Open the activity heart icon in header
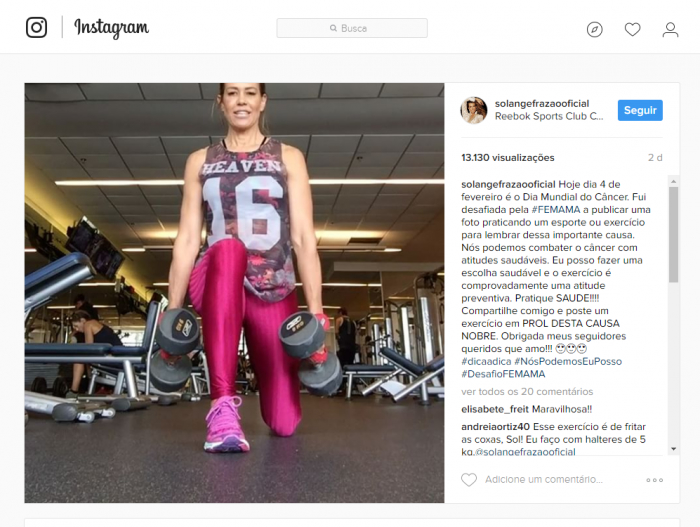700x527 pixels. coord(632,29)
